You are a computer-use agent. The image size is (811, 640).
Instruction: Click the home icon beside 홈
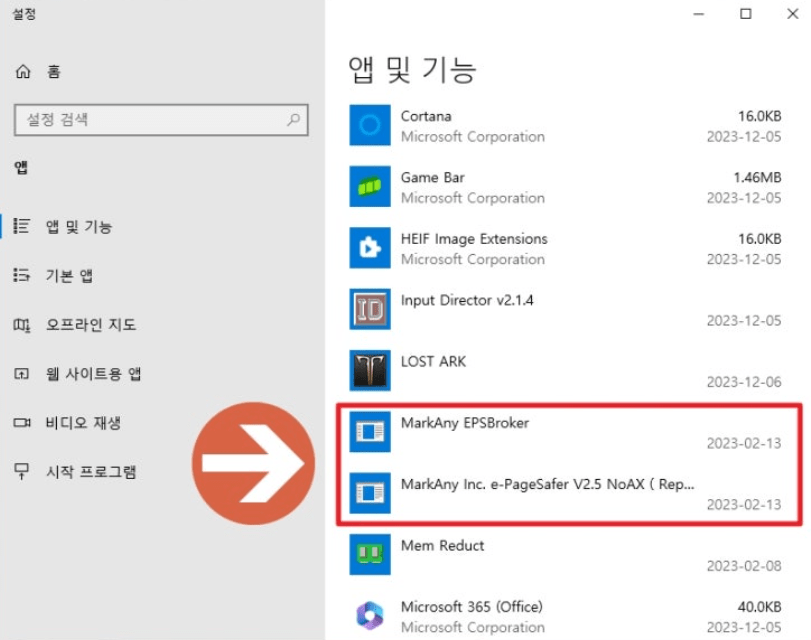(x=23, y=71)
